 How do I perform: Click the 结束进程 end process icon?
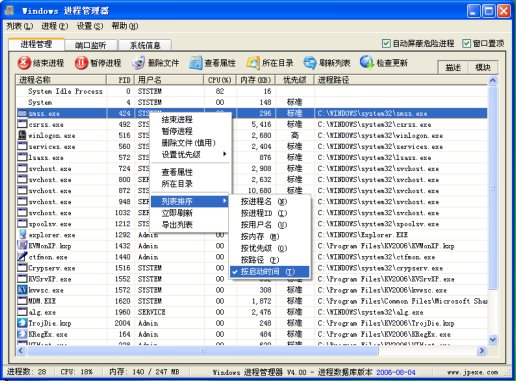24,63
